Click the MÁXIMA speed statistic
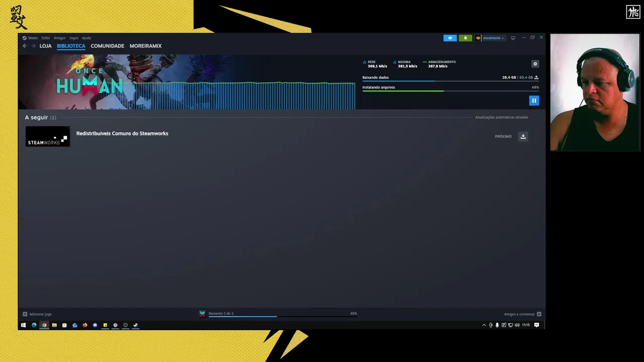 [405, 64]
